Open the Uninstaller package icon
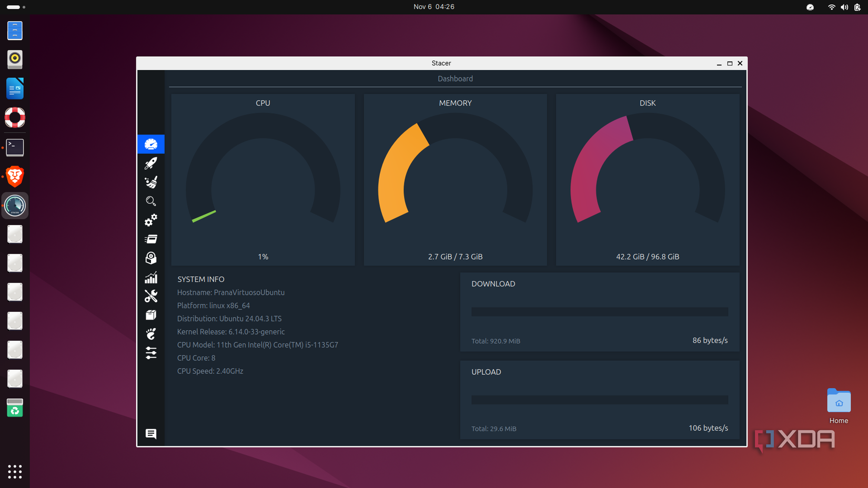 (151, 258)
